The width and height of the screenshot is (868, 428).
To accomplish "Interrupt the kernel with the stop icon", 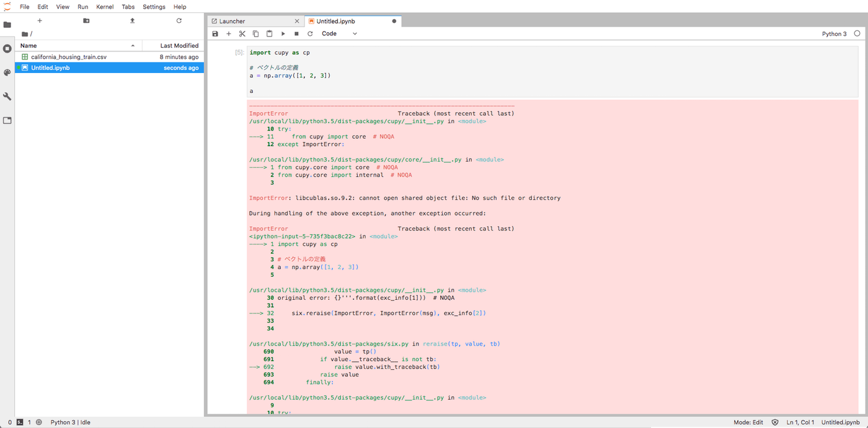I will click(x=296, y=33).
